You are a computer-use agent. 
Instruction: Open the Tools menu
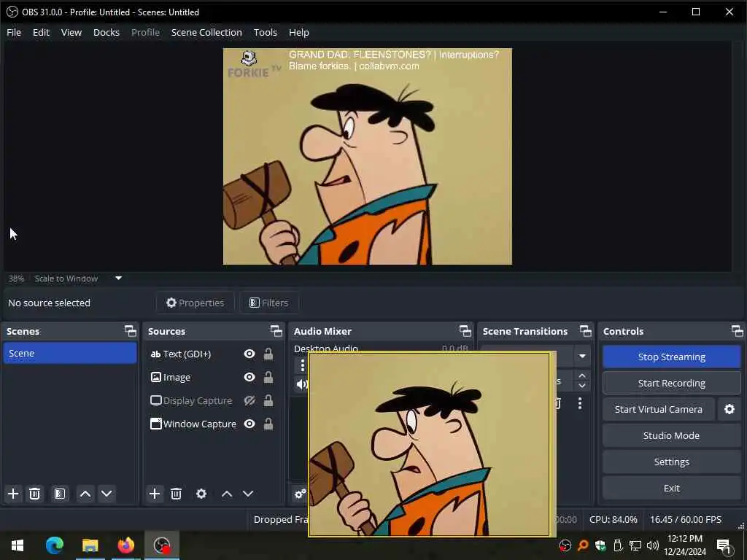click(265, 32)
